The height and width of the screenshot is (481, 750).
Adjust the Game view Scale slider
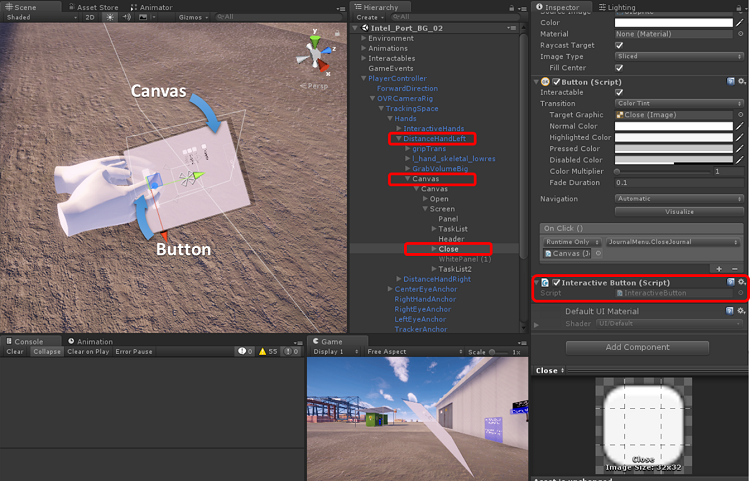point(498,352)
